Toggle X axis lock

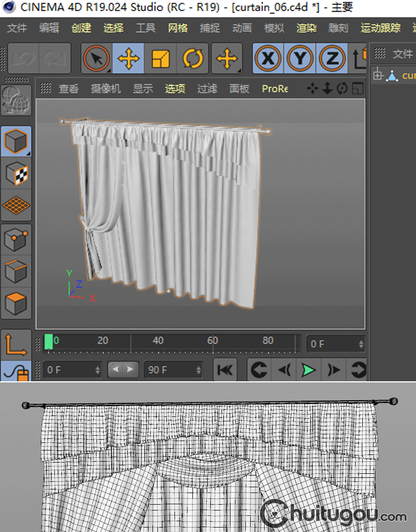coord(268,58)
